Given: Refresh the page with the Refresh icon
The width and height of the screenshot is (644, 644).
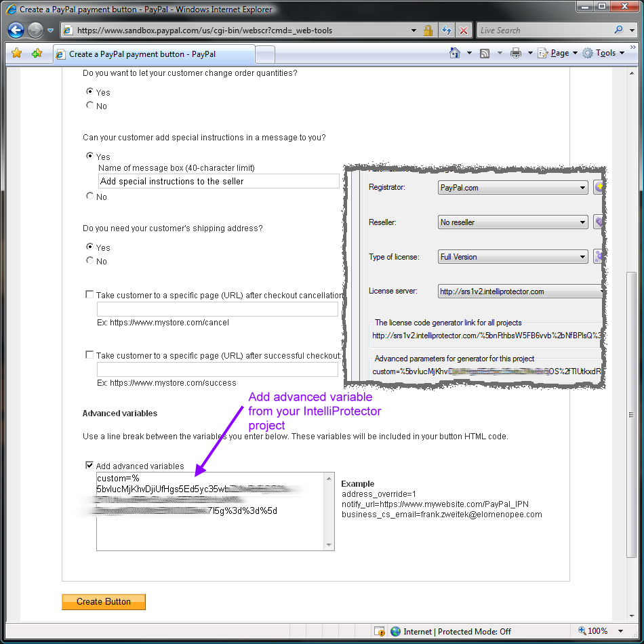Looking at the screenshot, I should pos(447,31).
